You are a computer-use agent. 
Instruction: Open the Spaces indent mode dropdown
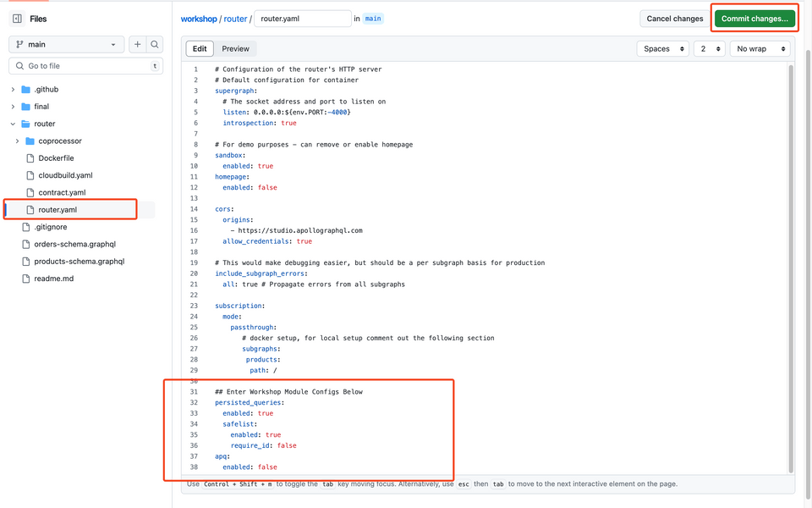tap(663, 49)
